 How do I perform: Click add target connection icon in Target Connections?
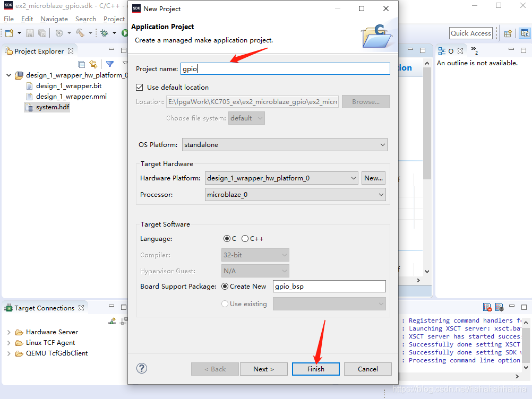tap(112, 320)
